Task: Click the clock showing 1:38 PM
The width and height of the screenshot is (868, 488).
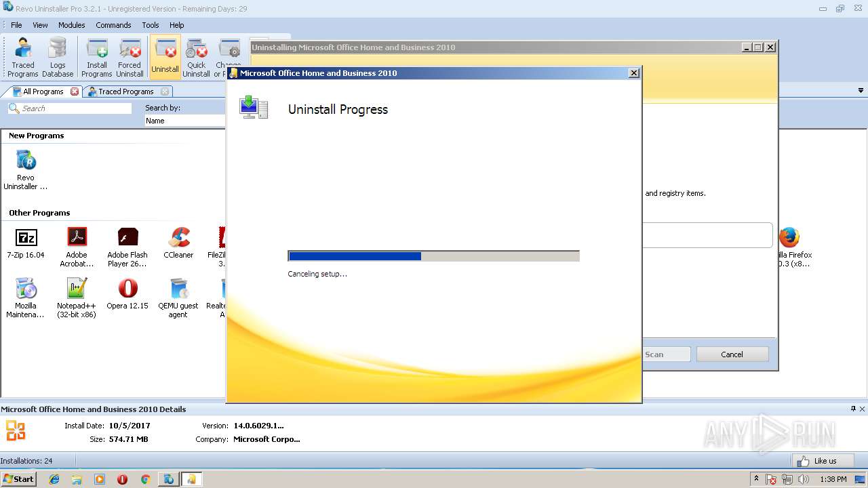Action: pos(833,479)
